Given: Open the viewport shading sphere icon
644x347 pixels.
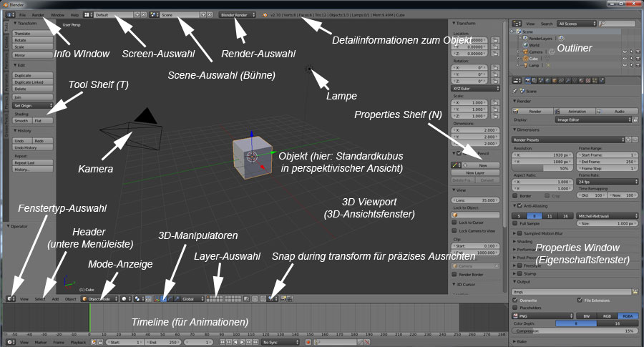Looking at the screenshot, I should 125,298.
